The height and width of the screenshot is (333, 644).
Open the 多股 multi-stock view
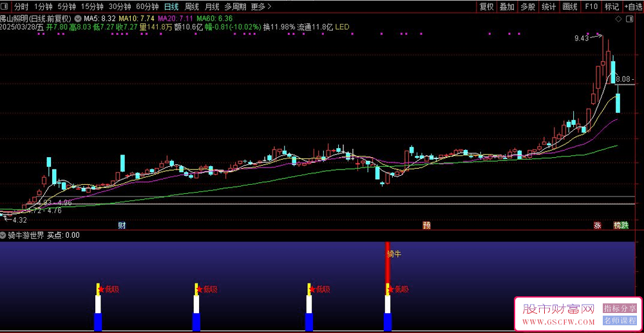pos(528,6)
